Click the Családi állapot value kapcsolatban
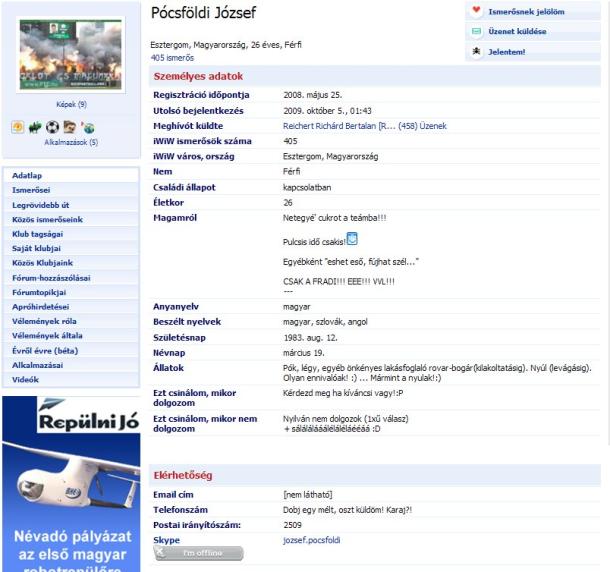 click(307, 188)
